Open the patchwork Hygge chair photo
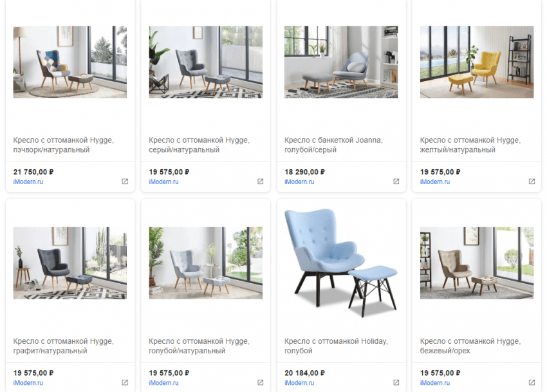Screen dimensions: 547x392 click(x=70, y=62)
